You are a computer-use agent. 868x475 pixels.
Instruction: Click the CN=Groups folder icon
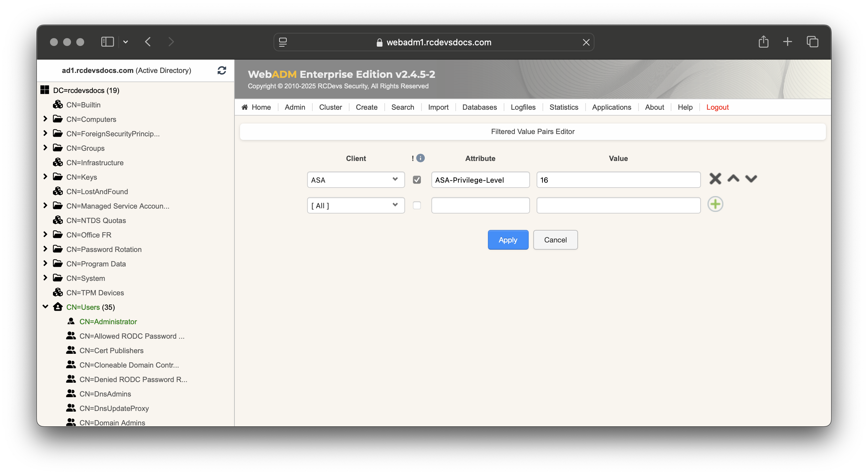[x=58, y=148]
